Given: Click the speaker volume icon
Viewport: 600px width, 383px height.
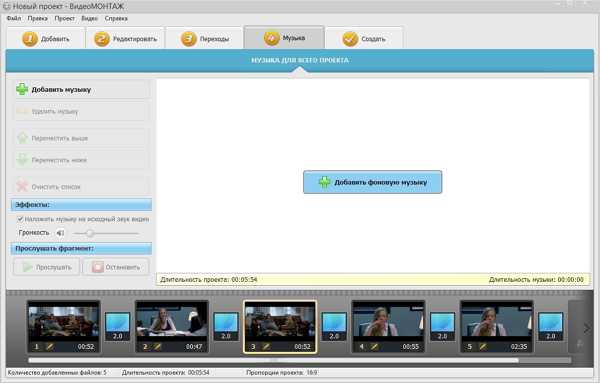Looking at the screenshot, I should coord(60,233).
